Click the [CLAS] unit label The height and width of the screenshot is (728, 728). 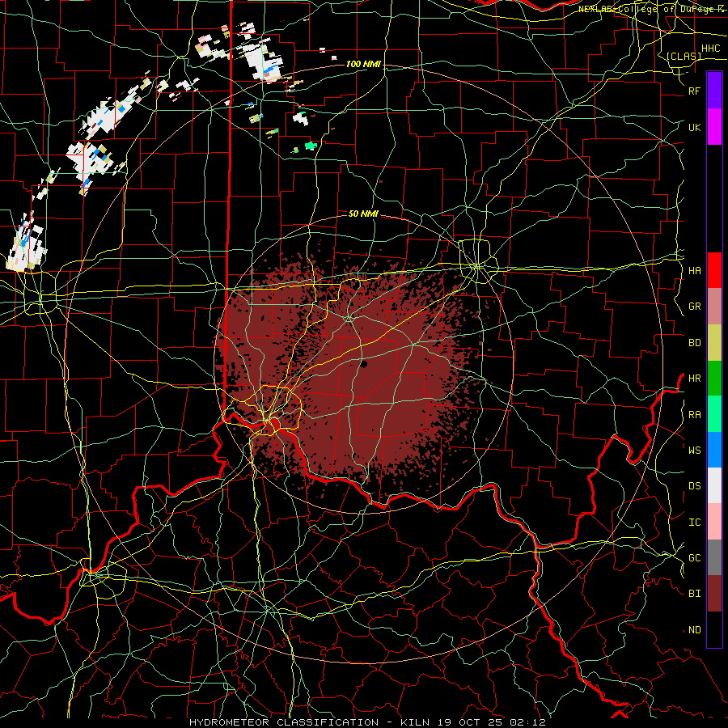684,56
